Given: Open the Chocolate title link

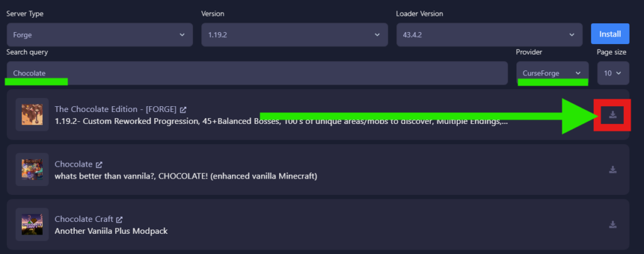Looking at the screenshot, I should (x=73, y=164).
